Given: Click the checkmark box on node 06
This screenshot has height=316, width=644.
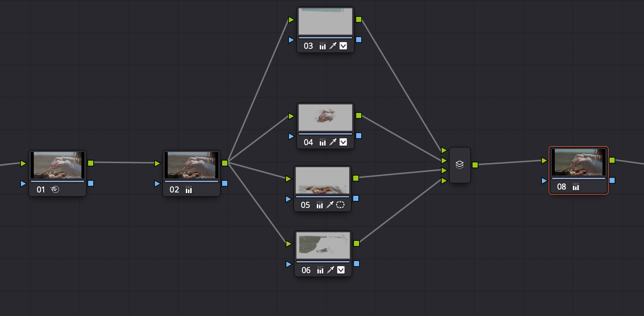Looking at the screenshot, I should point(341,270).
